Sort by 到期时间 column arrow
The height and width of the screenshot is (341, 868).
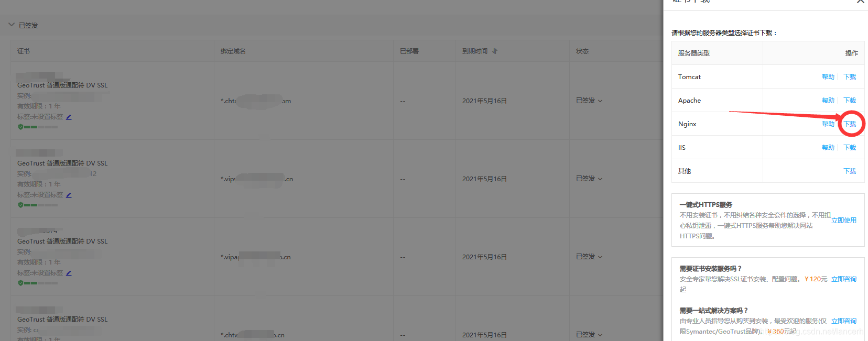click(x=495, y=51)
